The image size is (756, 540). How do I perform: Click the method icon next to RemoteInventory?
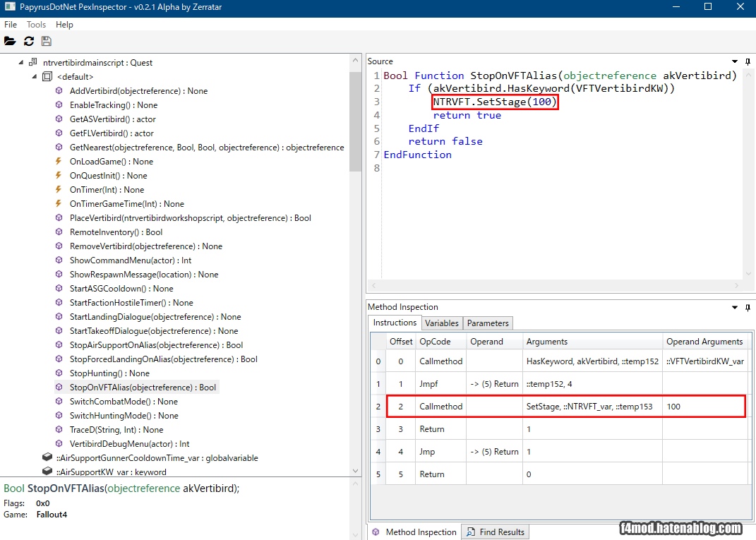(x=59, y=232)
